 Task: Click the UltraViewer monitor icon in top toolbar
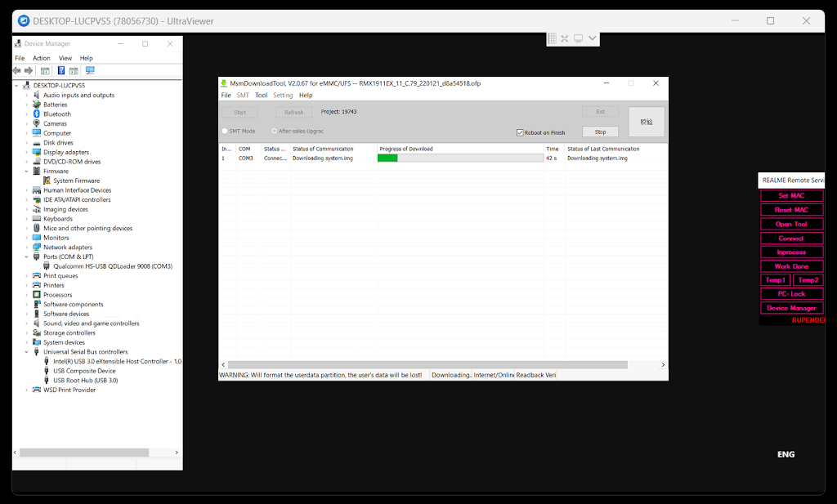pos(578,38)
